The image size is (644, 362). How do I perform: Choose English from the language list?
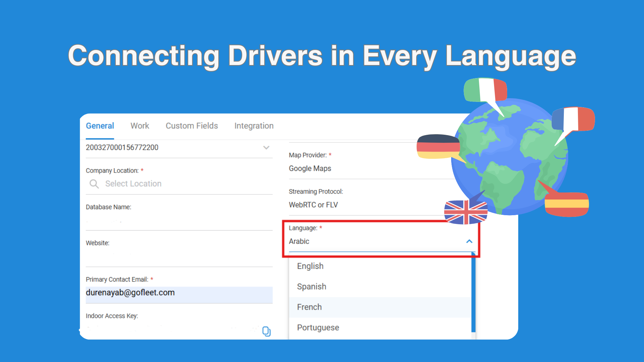[x=310, y=266]
